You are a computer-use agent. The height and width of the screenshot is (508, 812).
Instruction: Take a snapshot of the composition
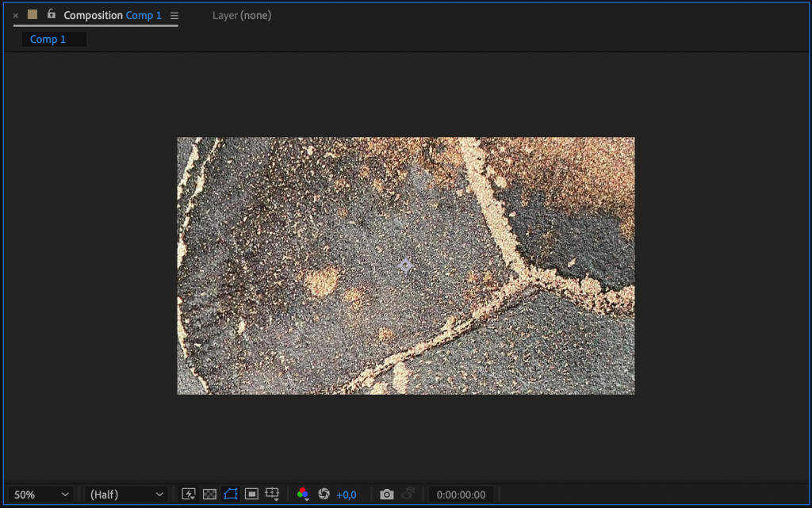pos(387,494)
